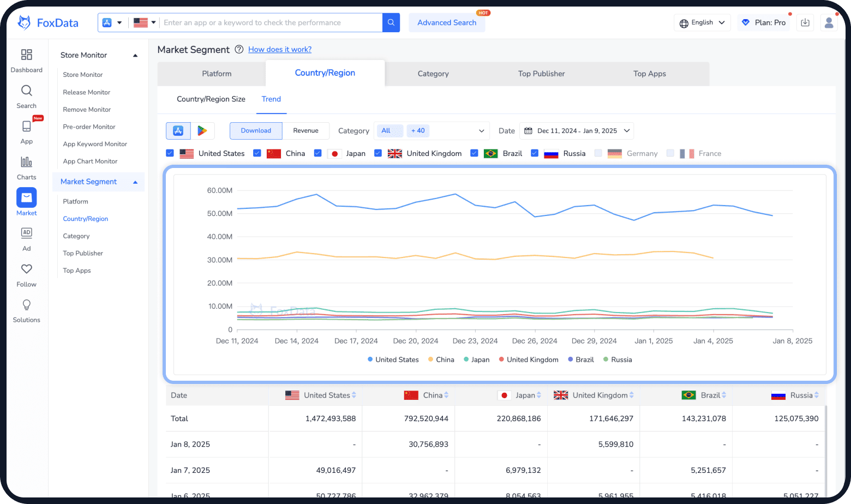Toggle Russia series in chart legend

click(617, 359)
